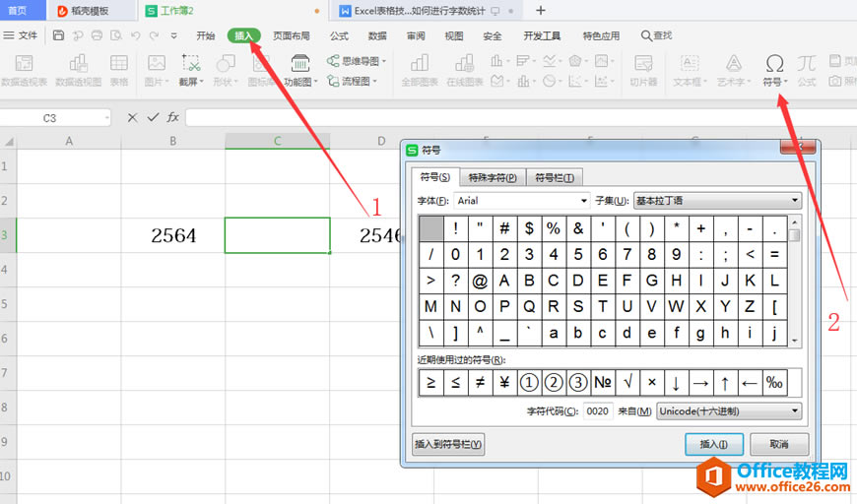857x504 pixels.
Task: Select the recently used √ symbol
Action: [627, 382]
